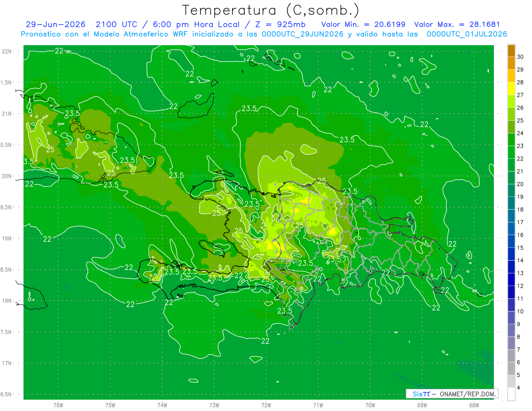The width and height of the screenshot is (532, 411).
Task: Click the "68W" longitude axis label
Action: (474, 405)
